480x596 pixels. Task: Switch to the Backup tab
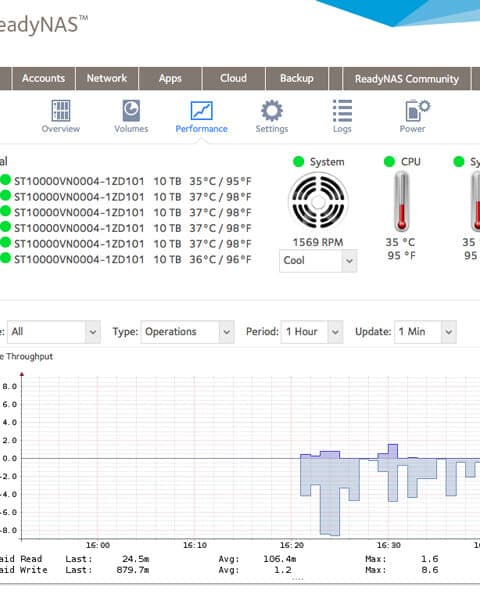pyautogui.click(x=297, y=78)
